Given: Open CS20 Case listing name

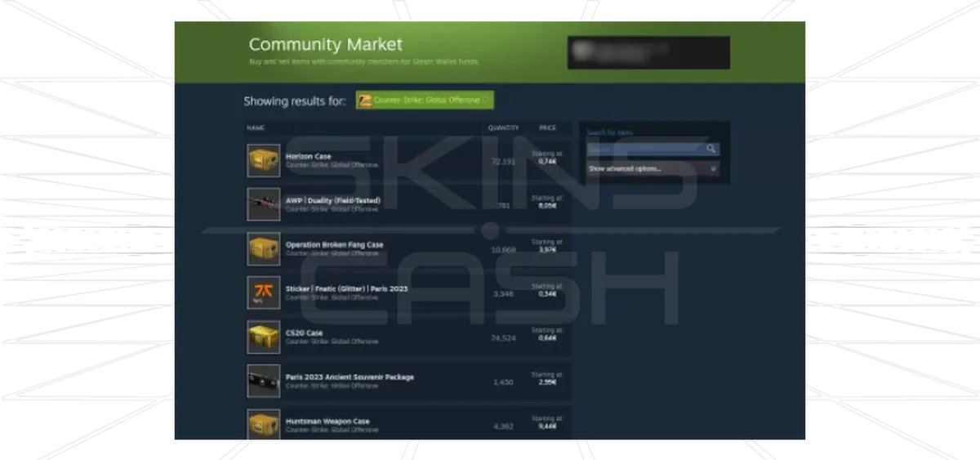Looking at the screenshot, I should (304, 333).
